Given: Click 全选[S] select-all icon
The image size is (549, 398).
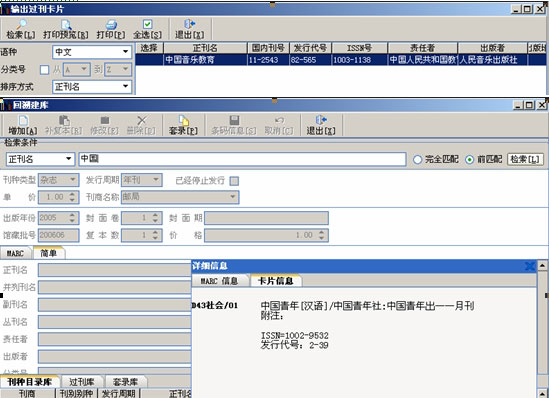Looking at the screenshot, I should click(x=147, y=29).
